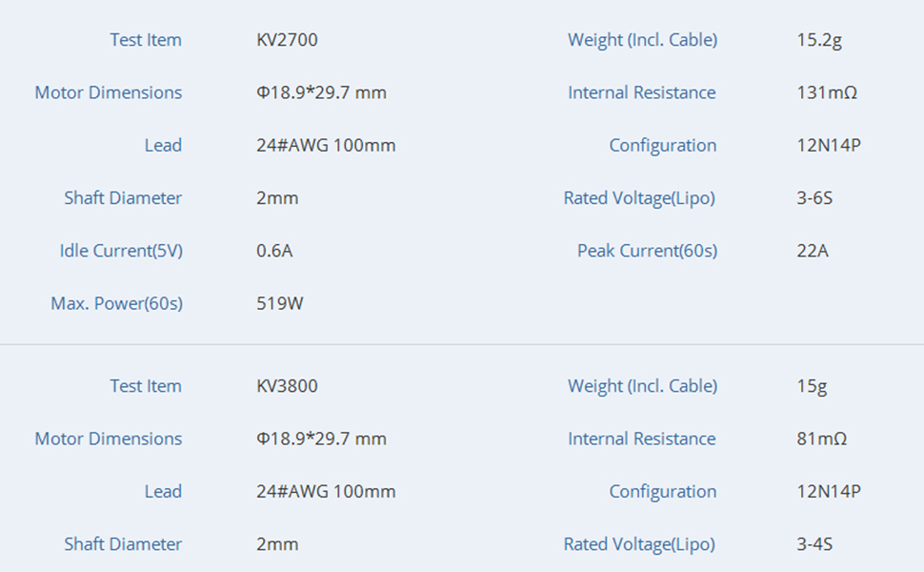Click the KV2700 test item value
Image resolution: width=924 pixels, height=572 pixels.
287,40
